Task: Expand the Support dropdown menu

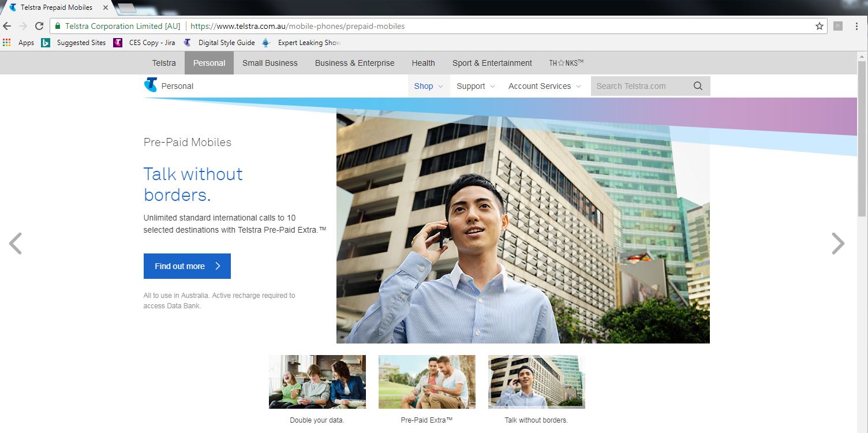Action: point(476,86)
